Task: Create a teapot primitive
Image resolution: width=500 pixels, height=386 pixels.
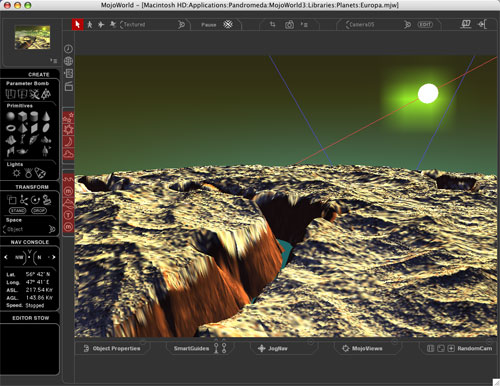Action: [22, 151]
